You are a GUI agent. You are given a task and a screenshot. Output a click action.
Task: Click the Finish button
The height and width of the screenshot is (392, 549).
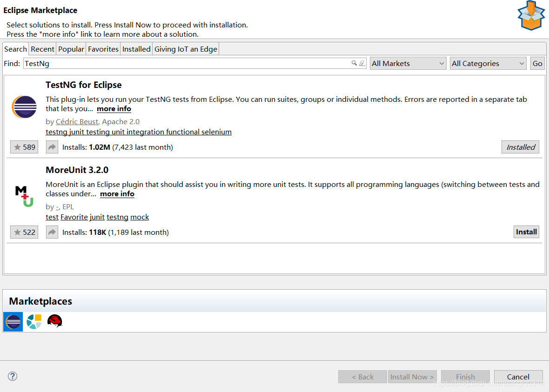pos(465,377)
